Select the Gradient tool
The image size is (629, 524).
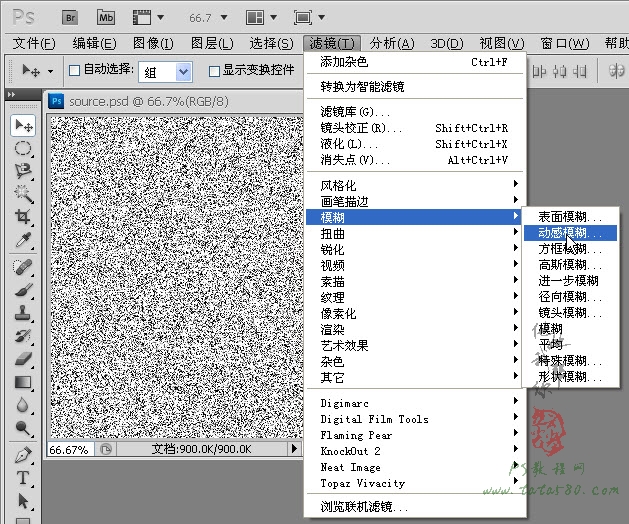coord(23,382)
